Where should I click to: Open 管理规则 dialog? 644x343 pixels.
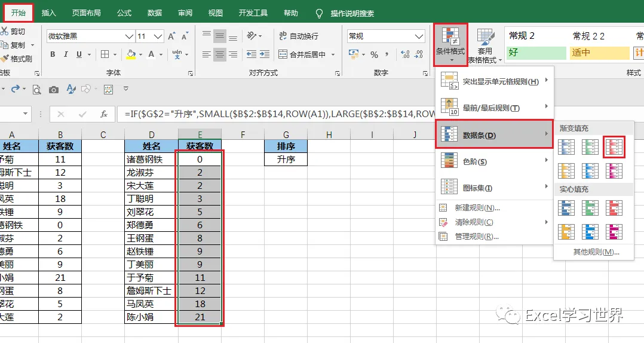(495, 237)
